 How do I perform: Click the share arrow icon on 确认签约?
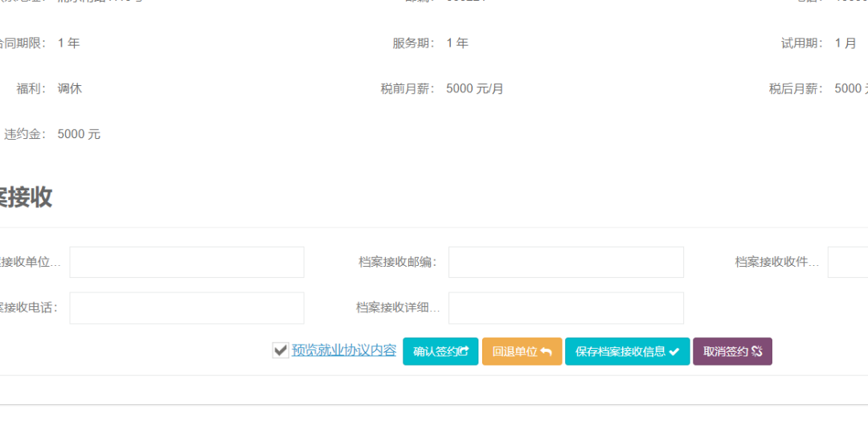tap(464, 352)
